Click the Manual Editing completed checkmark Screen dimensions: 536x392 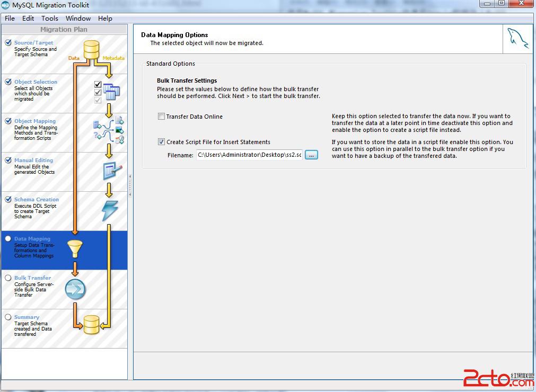coord(8,160)
